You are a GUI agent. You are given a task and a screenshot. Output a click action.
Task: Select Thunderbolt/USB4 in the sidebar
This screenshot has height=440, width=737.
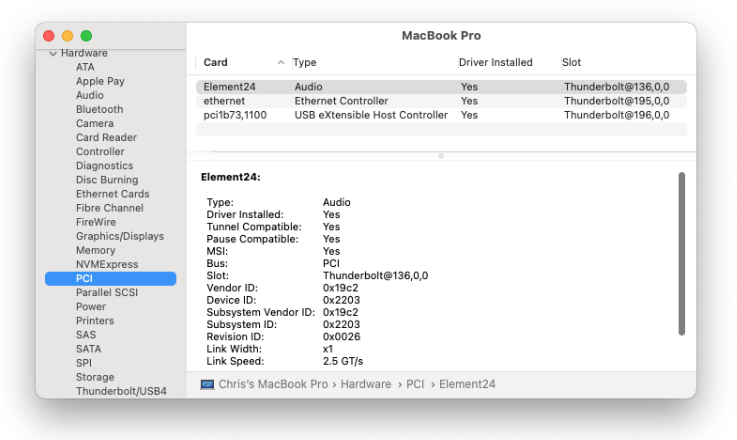tap(121, 391)
